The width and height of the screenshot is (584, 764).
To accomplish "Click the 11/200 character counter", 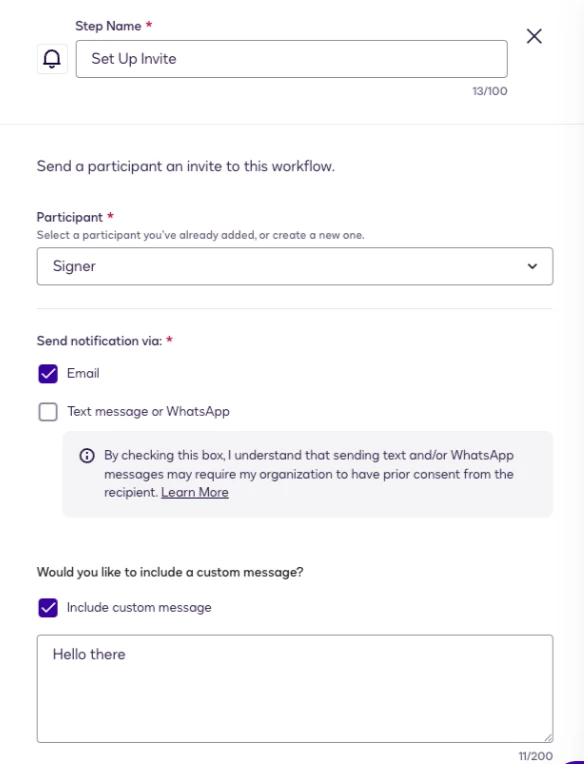I will click(535, 756).
